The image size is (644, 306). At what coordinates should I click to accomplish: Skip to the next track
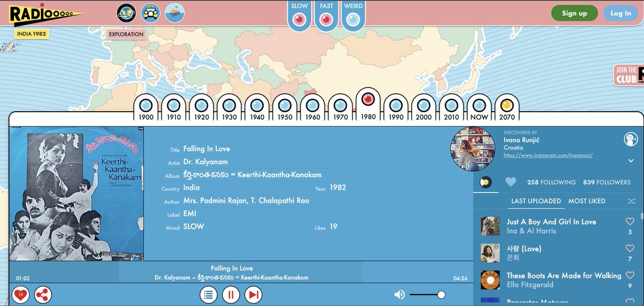point(253,295)
